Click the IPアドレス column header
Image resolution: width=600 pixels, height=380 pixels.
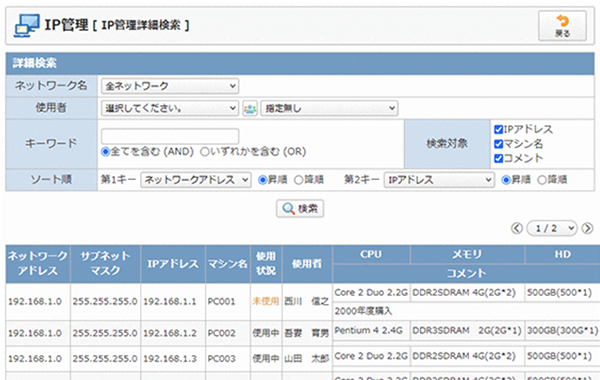pos(173,264)
